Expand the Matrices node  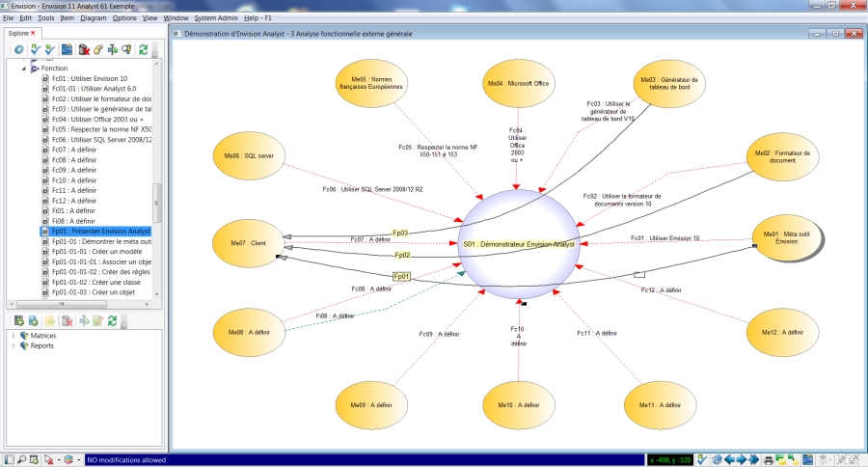coord(14,336)
